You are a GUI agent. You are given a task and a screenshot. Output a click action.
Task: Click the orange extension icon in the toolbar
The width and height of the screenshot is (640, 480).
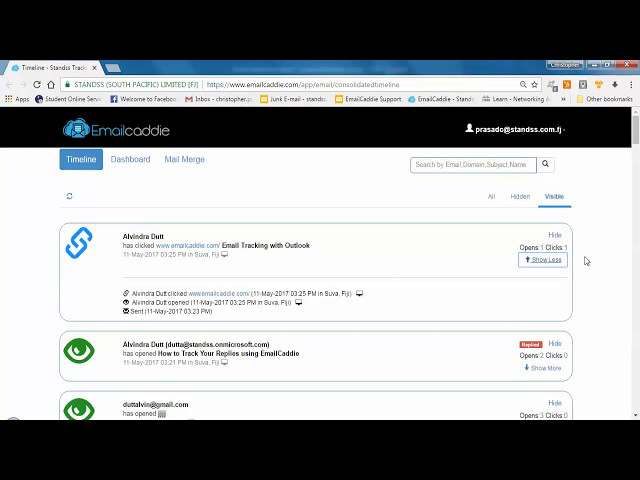point(567,84)
